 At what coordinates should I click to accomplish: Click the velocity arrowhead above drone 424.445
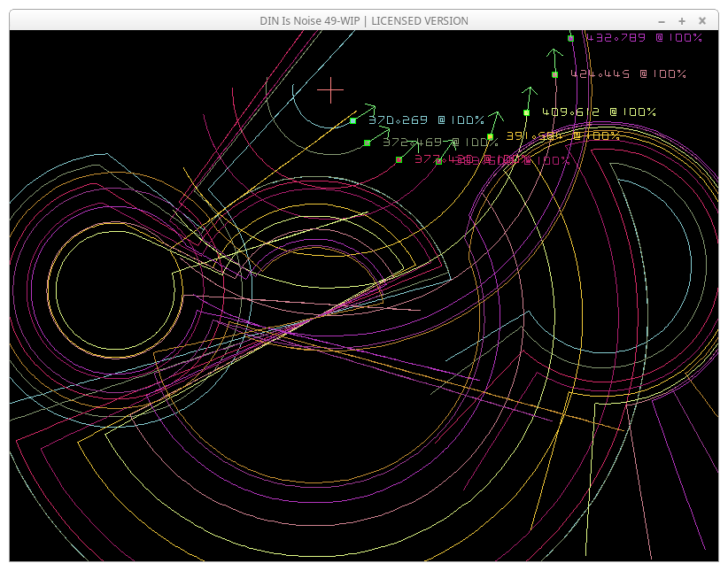[554, 51]
